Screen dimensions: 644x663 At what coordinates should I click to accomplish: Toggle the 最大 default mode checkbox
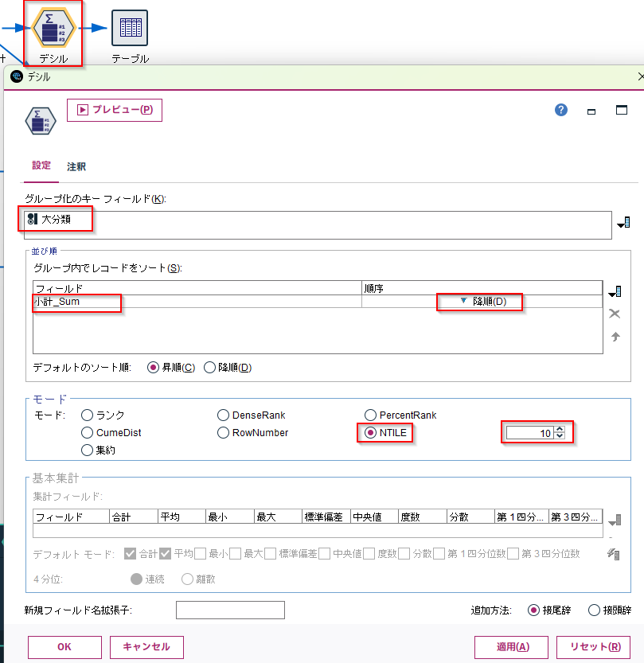236,553
